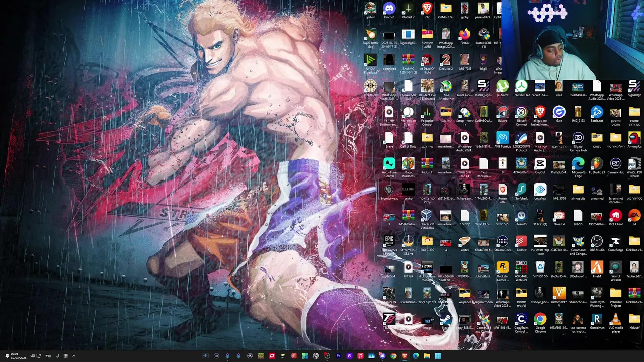Launch the Rockstar Games shortcut
Image resolution: width=644 pixels, height=362 pixels.
point(503,271)
